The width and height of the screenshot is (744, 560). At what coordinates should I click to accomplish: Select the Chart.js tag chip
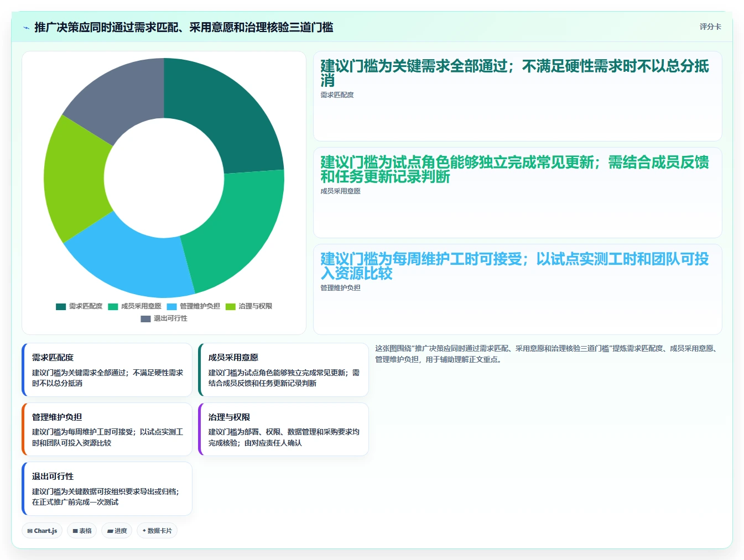pos(42,531)
